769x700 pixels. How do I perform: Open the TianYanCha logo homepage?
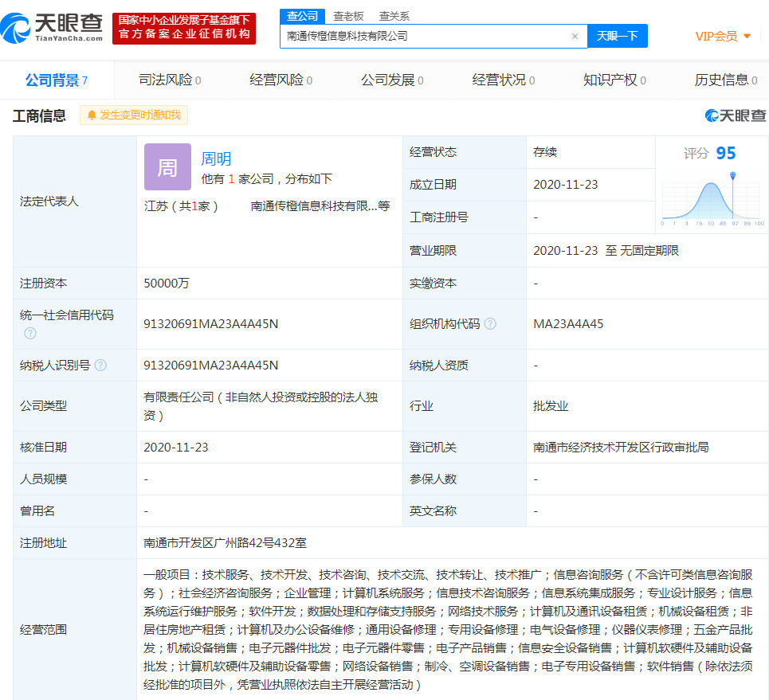[52, 28]
